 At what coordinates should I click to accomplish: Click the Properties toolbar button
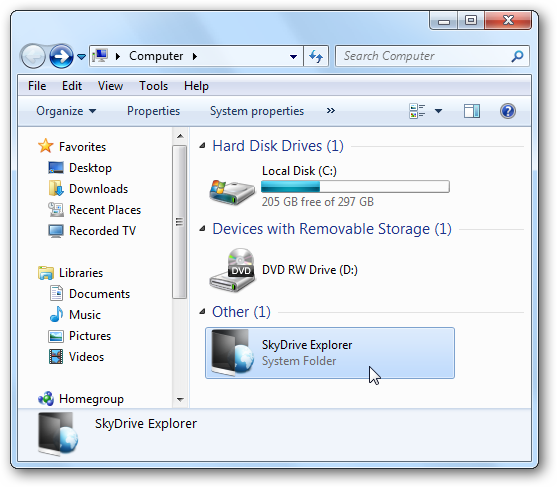153,111
